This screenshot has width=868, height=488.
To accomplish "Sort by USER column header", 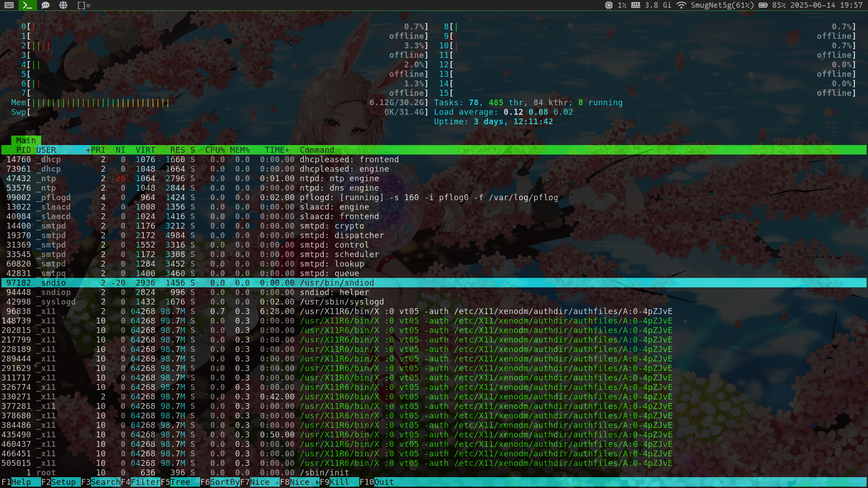I will (x=46, y=150).
